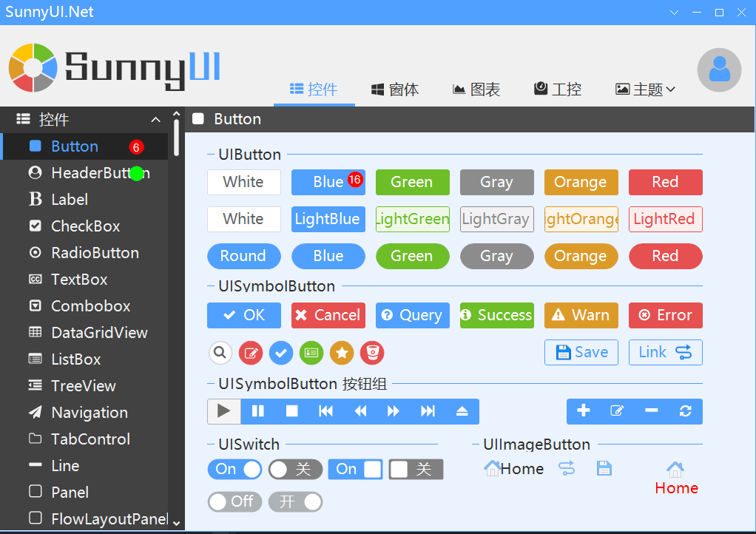The height and width of the screenshot is (534, 756).
Task: Click the fast-forward media button
Action: pos(394,411)
